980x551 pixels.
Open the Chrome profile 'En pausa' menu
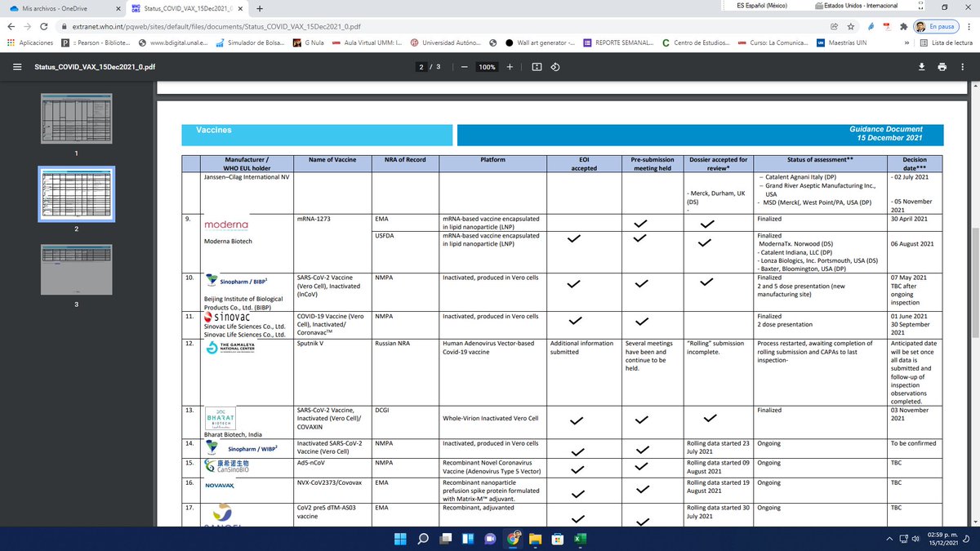pyautogui.click(x=934, y=26)
